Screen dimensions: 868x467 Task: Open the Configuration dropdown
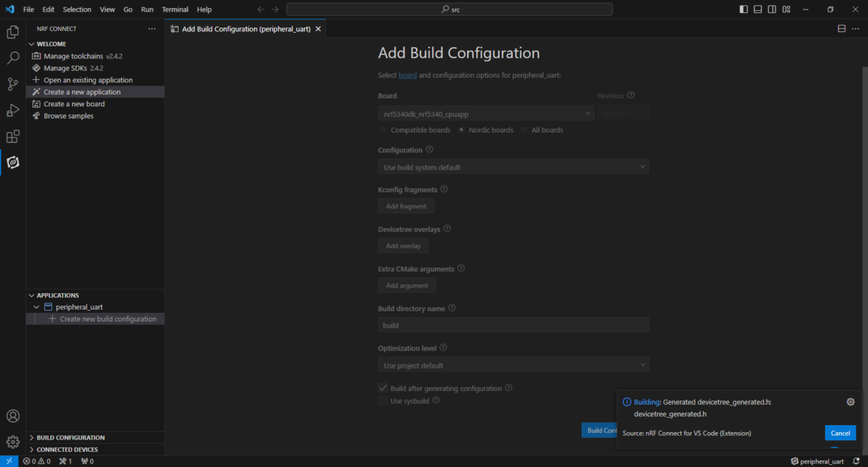(514, 167)
